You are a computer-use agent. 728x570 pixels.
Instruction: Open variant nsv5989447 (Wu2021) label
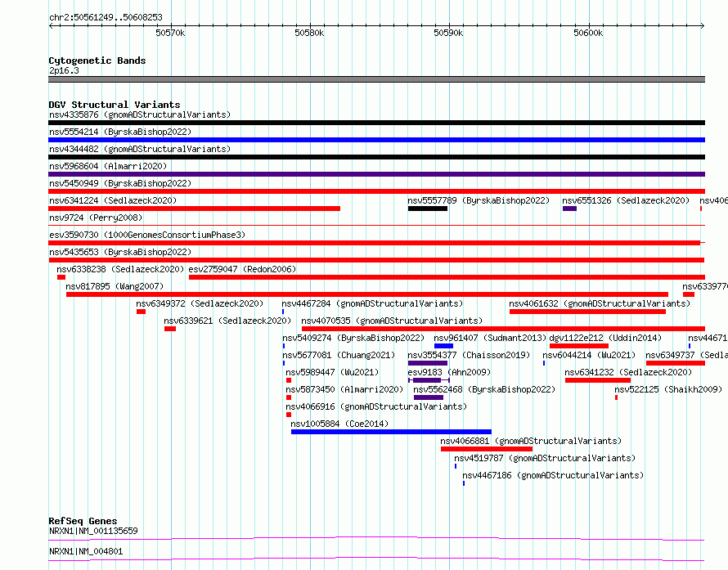pyautogui.click(x=332, y=372)
